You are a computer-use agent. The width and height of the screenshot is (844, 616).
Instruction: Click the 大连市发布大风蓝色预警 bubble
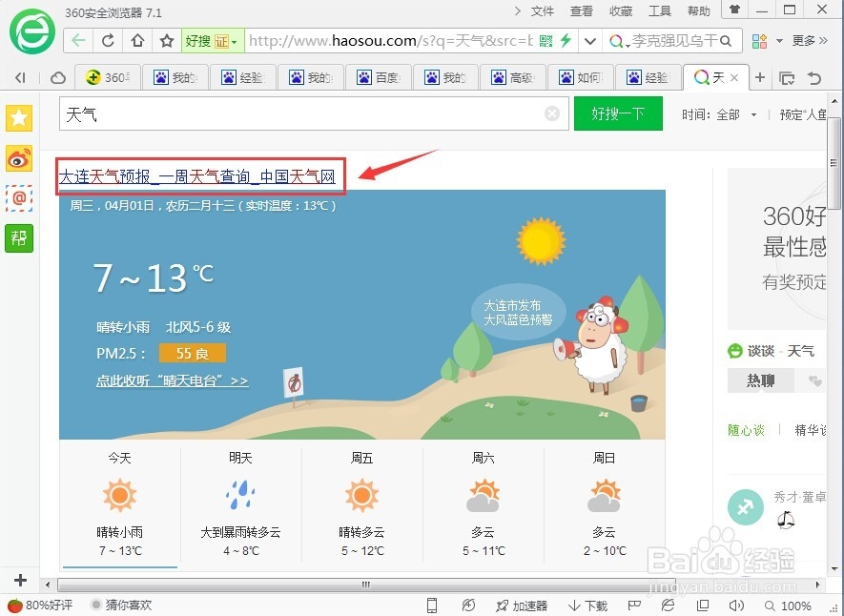pos(518,313)
